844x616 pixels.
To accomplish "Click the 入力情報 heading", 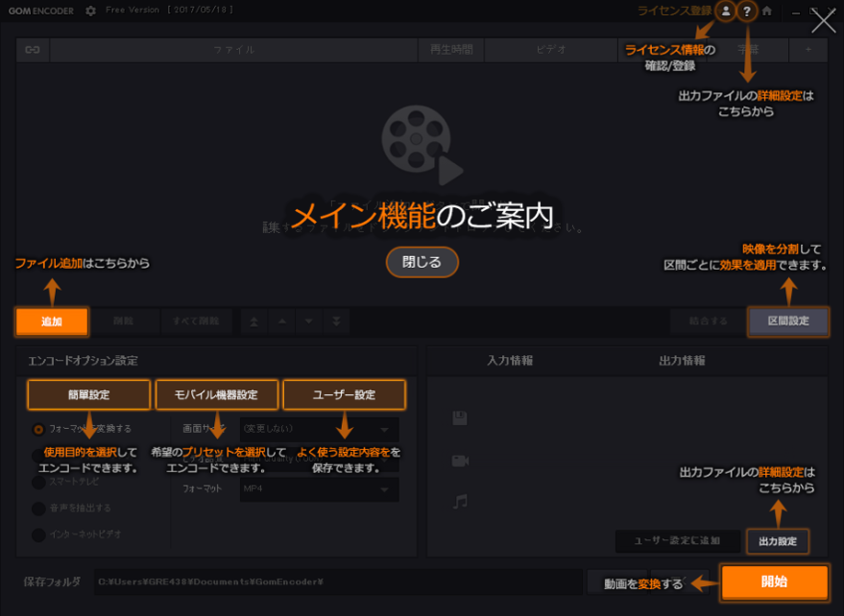I will point(510,361).
